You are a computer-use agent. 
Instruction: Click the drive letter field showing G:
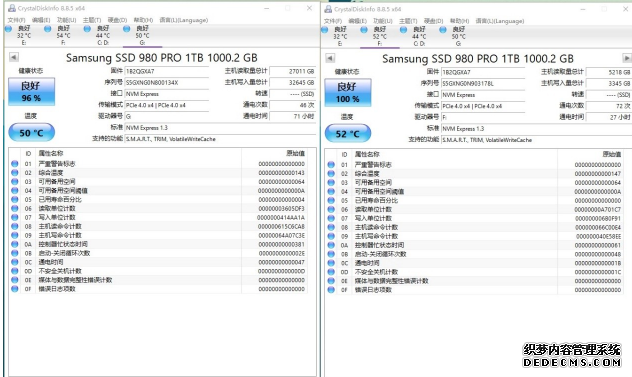166,117
